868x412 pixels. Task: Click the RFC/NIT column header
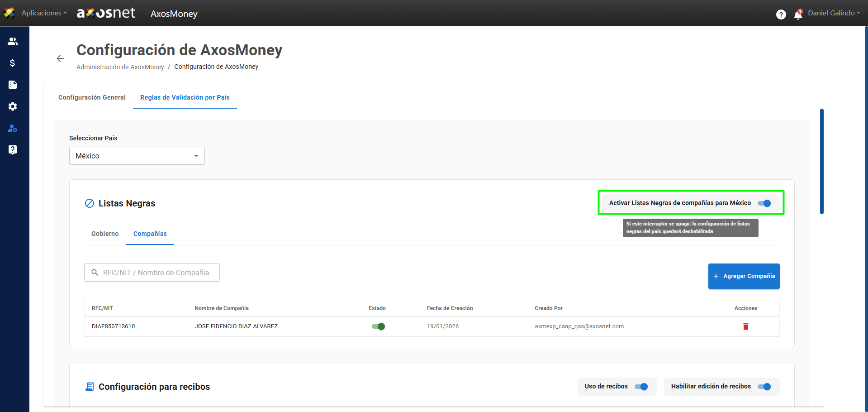click(102, 308)
